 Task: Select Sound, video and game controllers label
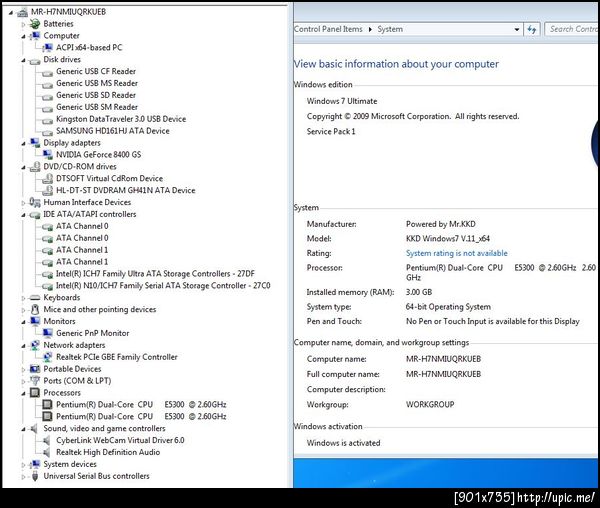point(104,428)
